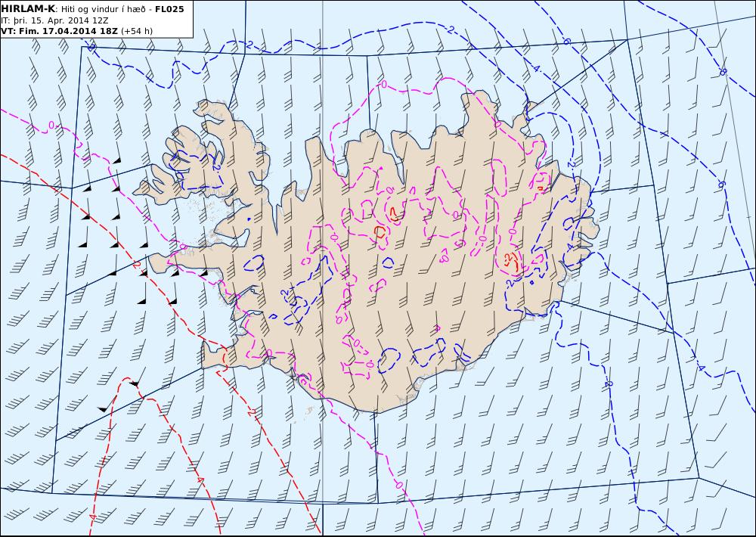Image resolution: width=756 pixels, height=537 pixels.
Task: Click the FL025 flight level label
Action: tap(169, 9)
